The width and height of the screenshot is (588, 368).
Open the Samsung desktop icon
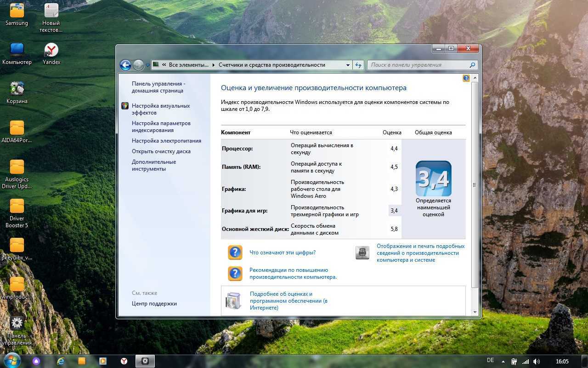(17, 14)
